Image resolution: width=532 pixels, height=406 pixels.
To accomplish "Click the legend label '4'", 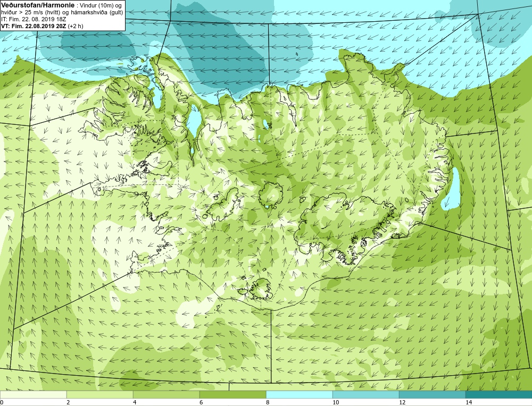I will coord(135,402).
